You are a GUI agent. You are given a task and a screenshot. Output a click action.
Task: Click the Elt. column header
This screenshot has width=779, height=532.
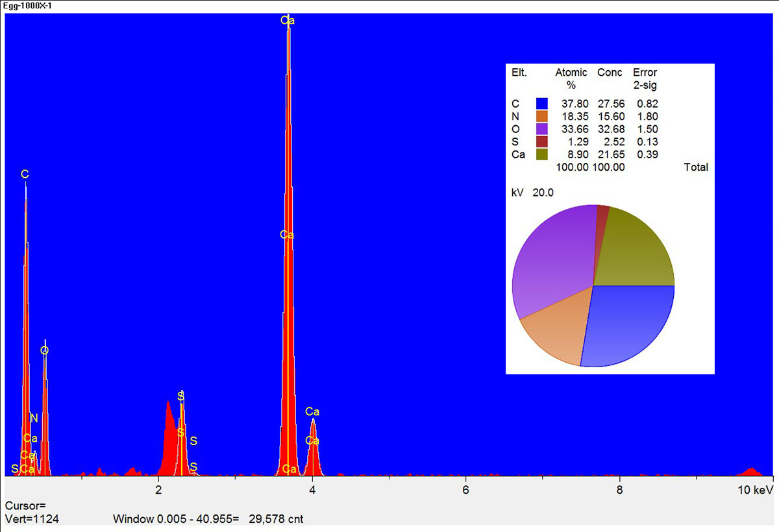click(x=519, y=73)
